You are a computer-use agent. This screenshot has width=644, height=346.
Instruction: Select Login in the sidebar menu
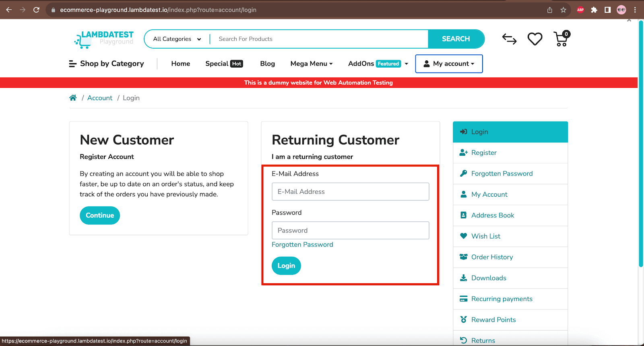[510, 132]
